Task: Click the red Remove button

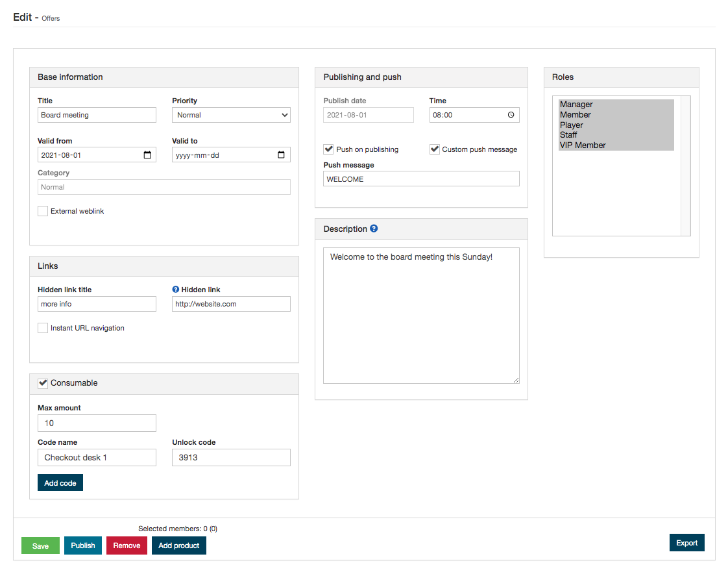Action: 127,545
